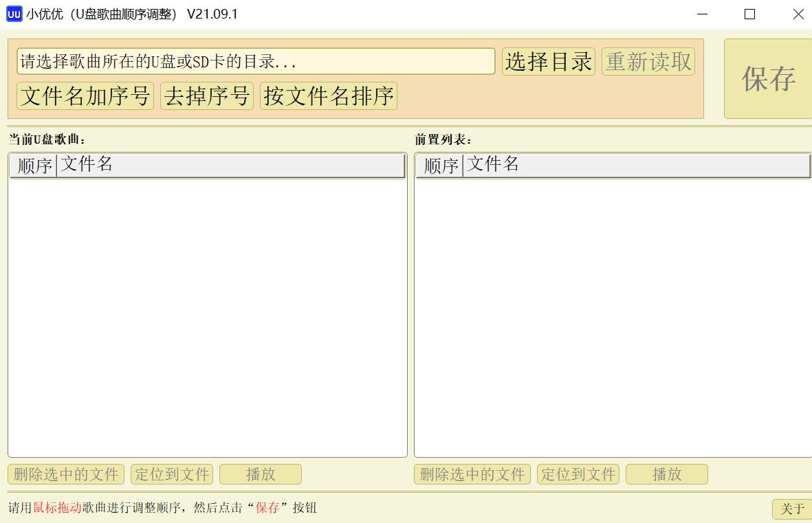812x523 pixels.
Task: Click the 小优优 app icon in title bar
Action: point(14,14)
